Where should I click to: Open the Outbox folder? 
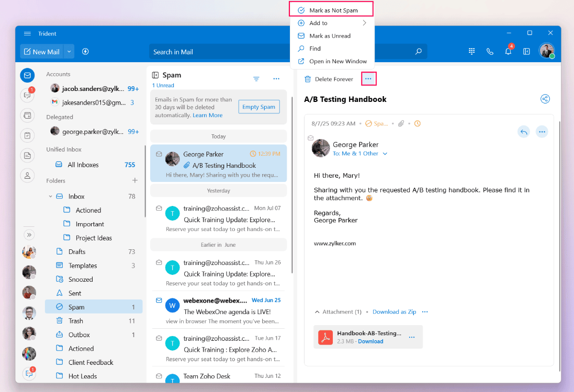(x=94, y=335)
